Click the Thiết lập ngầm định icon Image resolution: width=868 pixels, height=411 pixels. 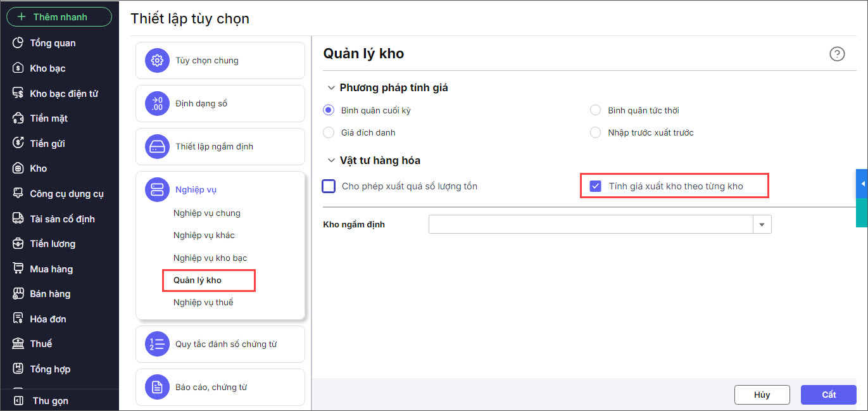pyautogui.click(x=157, y=146)
